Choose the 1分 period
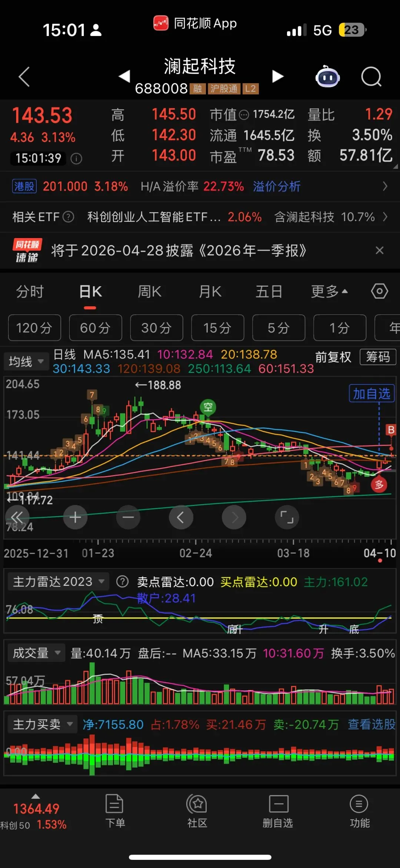The width and height of the screenshot is (400, 868). coord(340,328)
